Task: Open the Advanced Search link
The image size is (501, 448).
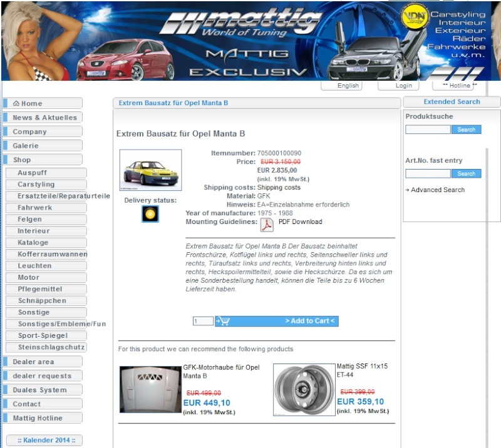Action: [438, 190]
